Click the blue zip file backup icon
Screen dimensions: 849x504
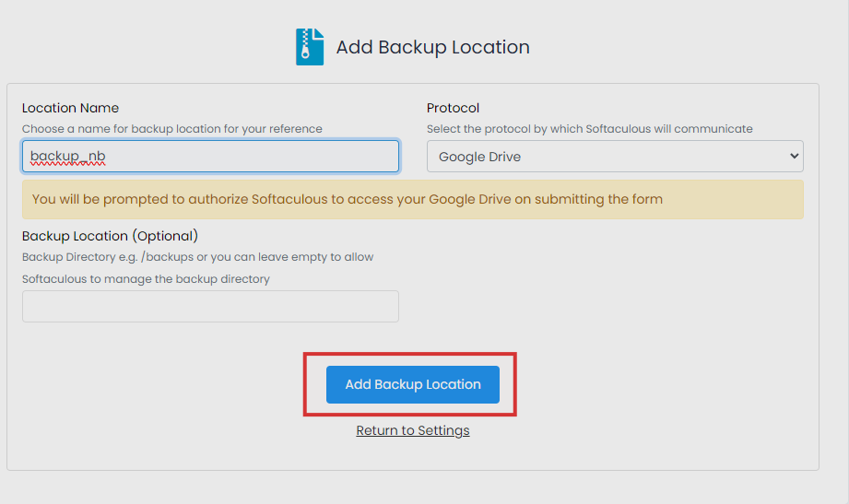click(310, 47)
